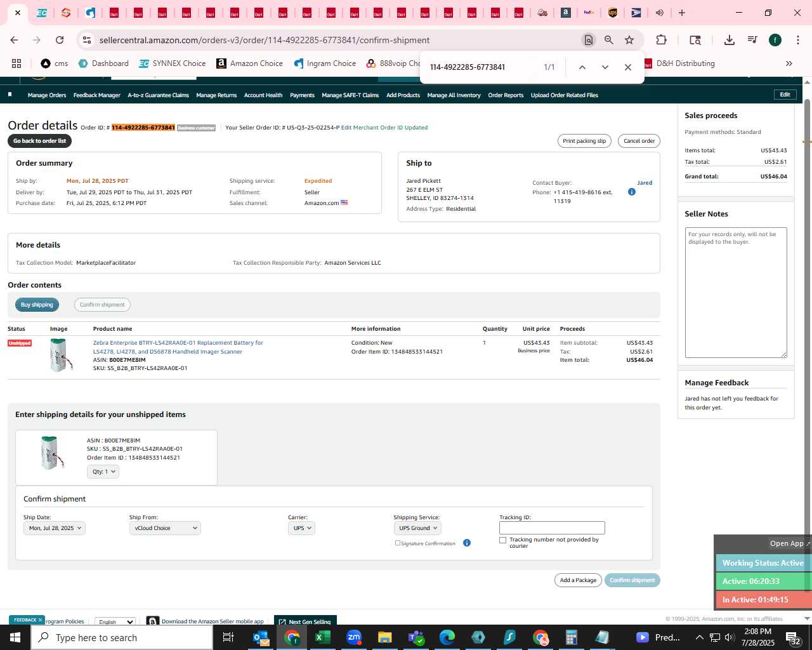812x650 pixels.
Task: Click Signature Confirmation info icon
Action: pyautogui.click(x=467, y=543)
